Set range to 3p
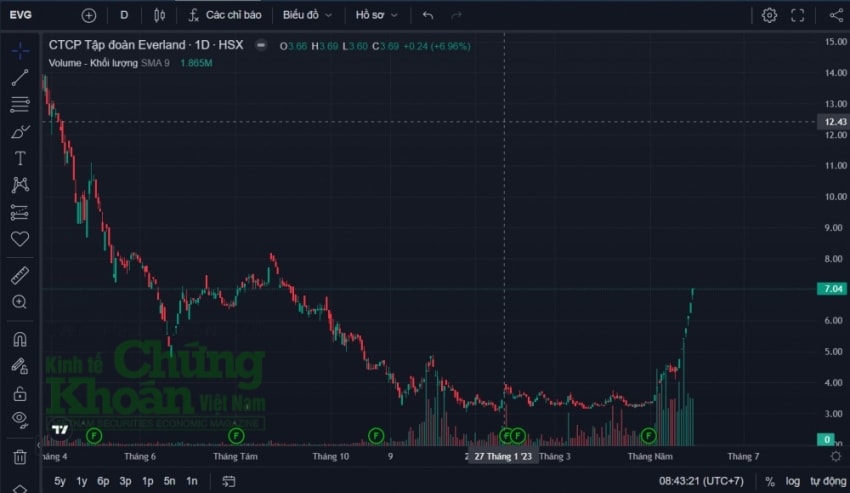 click(x=125, y=481)
